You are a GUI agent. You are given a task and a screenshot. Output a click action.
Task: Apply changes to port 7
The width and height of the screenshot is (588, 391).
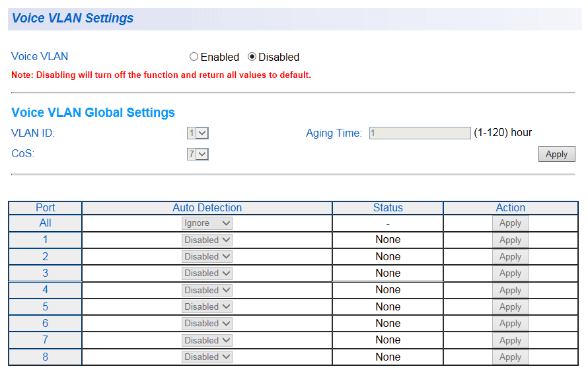coord(510,341)
